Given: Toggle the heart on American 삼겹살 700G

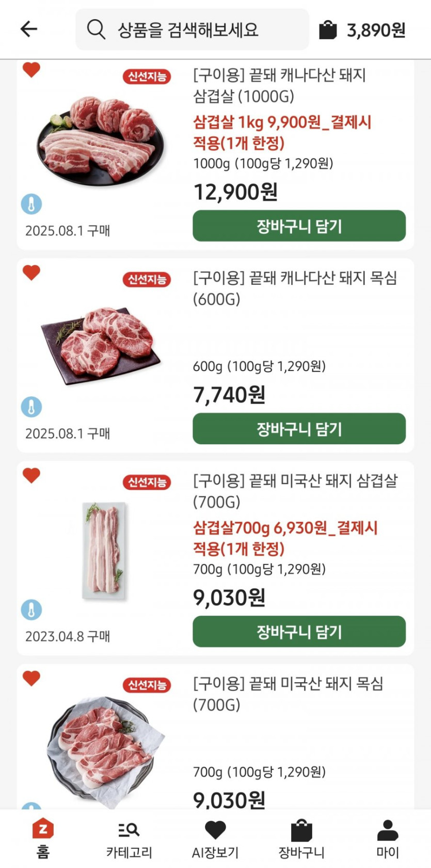Looking at the screenshot, I should 31,475.
